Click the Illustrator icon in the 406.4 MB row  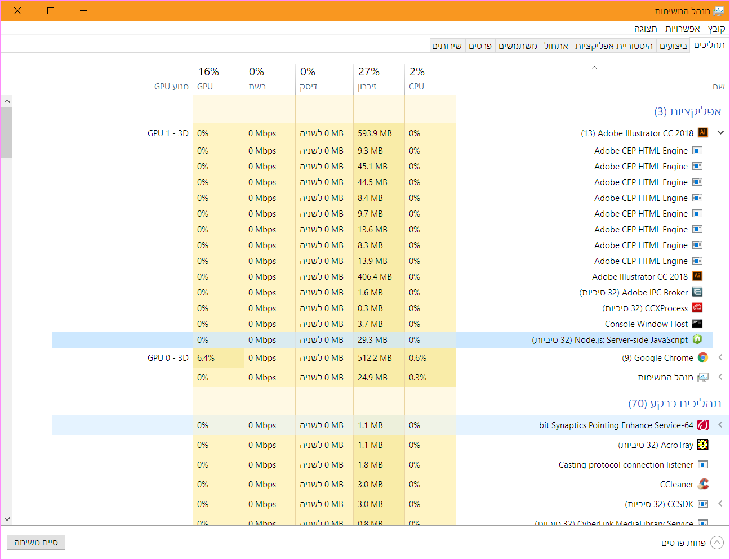pyautogui.click(x=697, y=276)
